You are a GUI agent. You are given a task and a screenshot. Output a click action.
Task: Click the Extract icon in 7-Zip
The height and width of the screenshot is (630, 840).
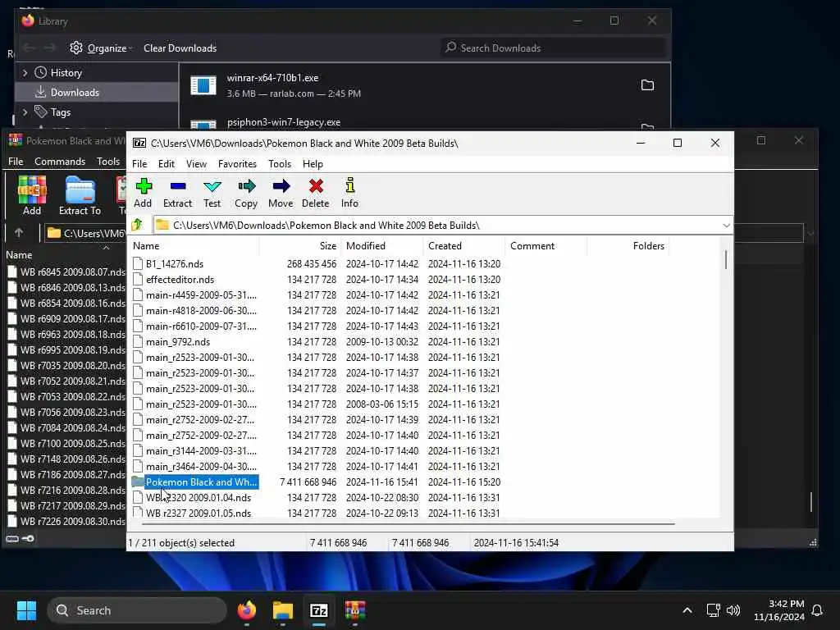pos(177,193)
